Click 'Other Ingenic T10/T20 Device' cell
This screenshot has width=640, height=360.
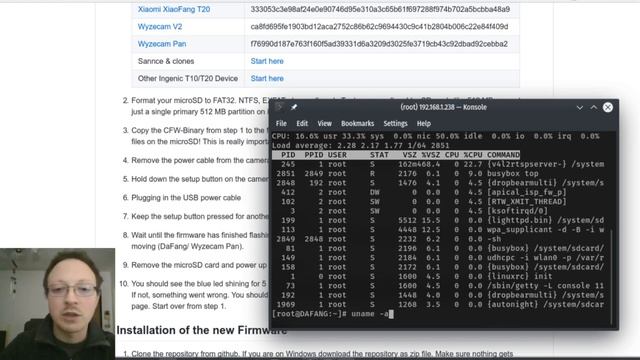[x=188, y=78]
